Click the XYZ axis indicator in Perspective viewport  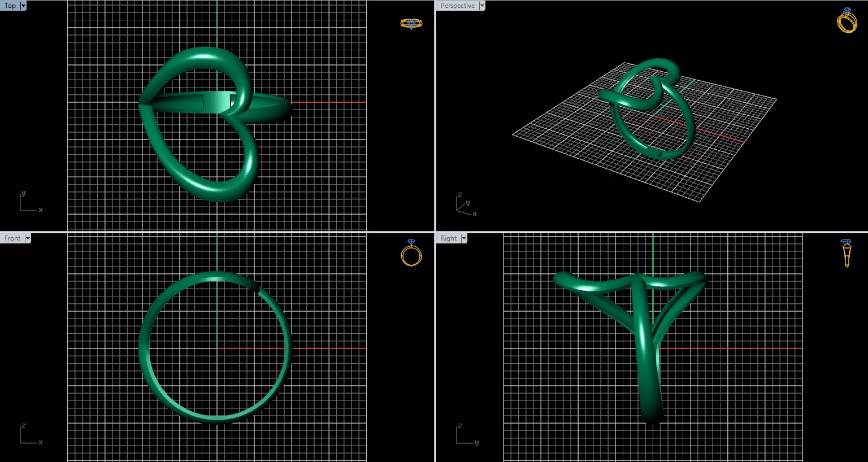(x=466, y=204)
